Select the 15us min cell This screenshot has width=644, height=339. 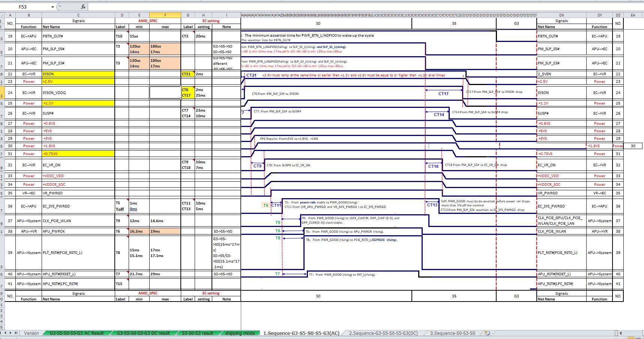click(139, 36)
